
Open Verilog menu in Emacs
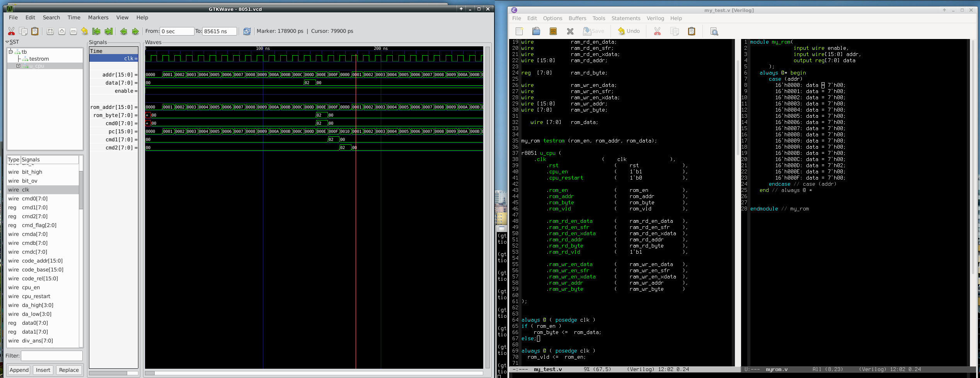tap(655, 18)
